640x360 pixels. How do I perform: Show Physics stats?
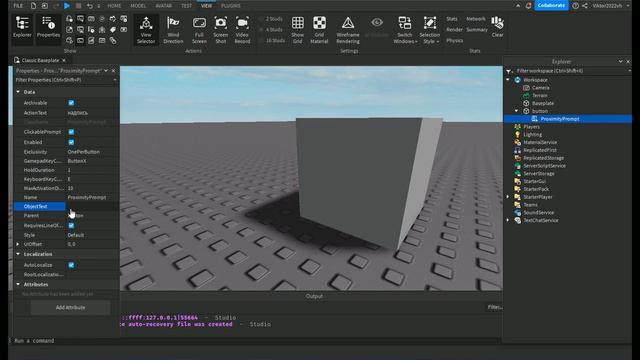pyautogui.click(x=454, y=40)
